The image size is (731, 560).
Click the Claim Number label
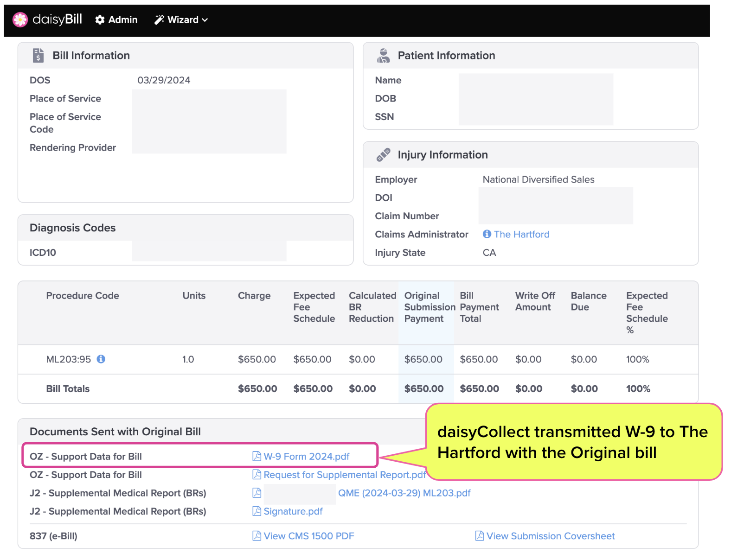point(407,216)
